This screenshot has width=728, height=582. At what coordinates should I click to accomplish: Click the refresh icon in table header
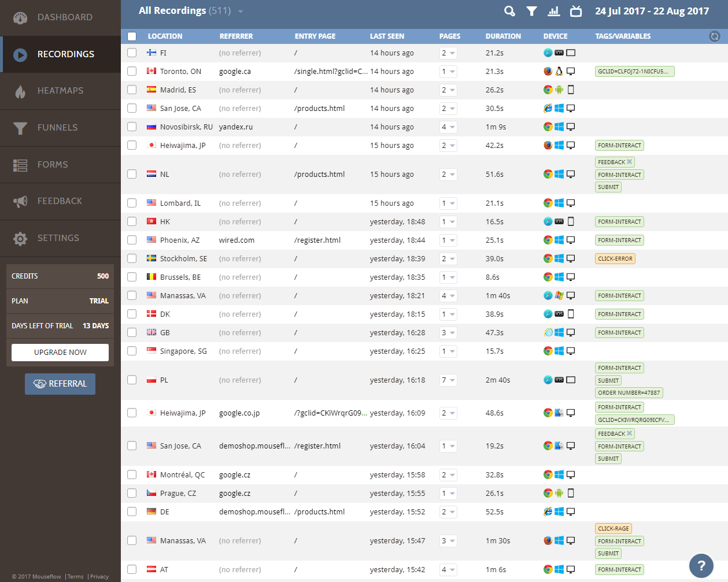715,36
